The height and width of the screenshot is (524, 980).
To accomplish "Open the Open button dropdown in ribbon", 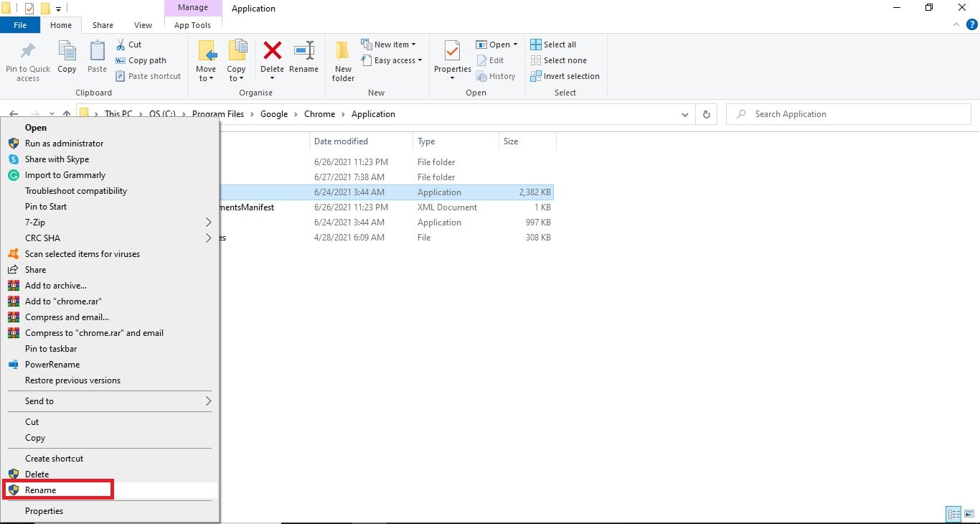I will pos(515,45).
